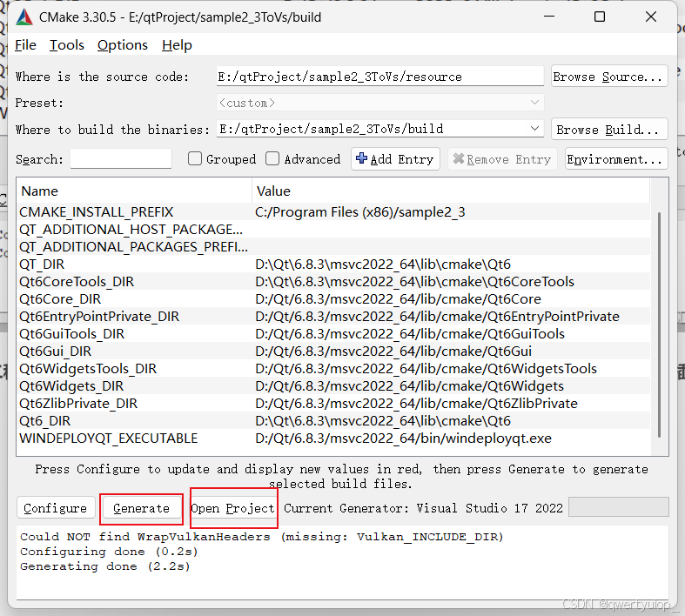The height and width of the screenshot is (616, 685).
Task: Click the Qt6GuiTools path value
Action: [410, 334]
